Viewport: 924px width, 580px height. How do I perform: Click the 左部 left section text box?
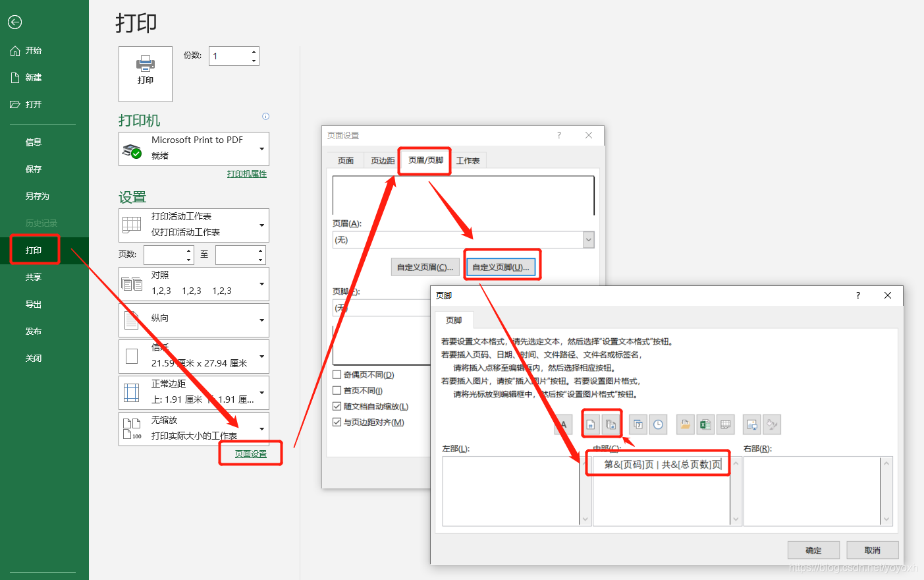pyautogui.click(x=511, y=491)
